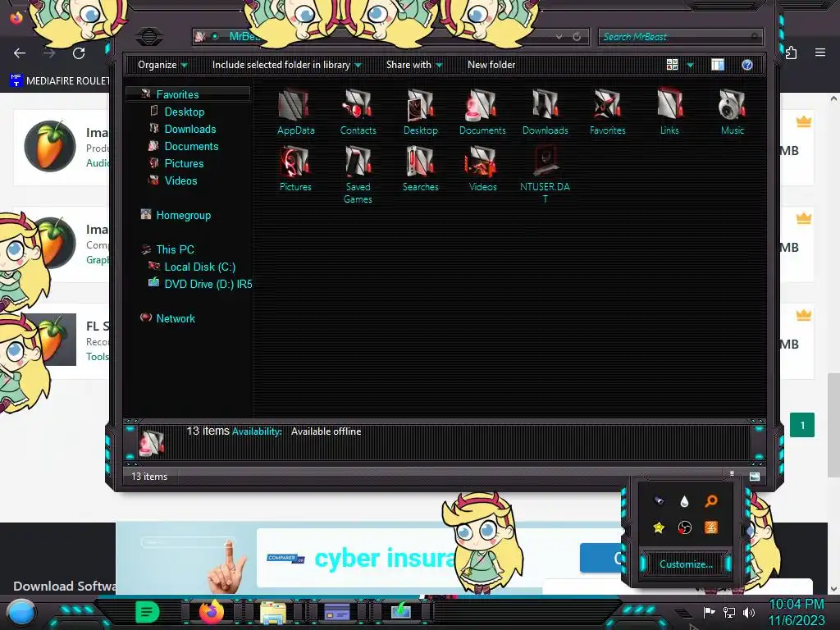Open Explorer help question mark icon
Image resolution: width=840 pixels, height=630 pixels.
click(x=746, y=65)
